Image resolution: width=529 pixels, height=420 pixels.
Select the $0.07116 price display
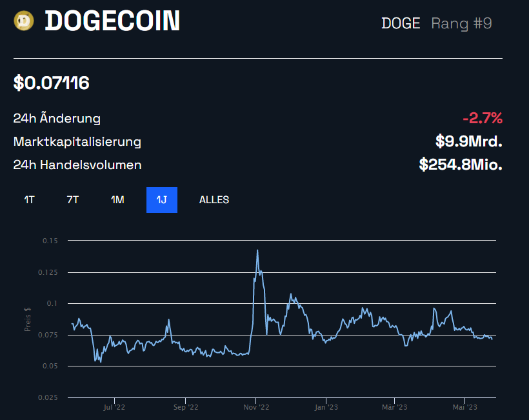click(51, 83)
